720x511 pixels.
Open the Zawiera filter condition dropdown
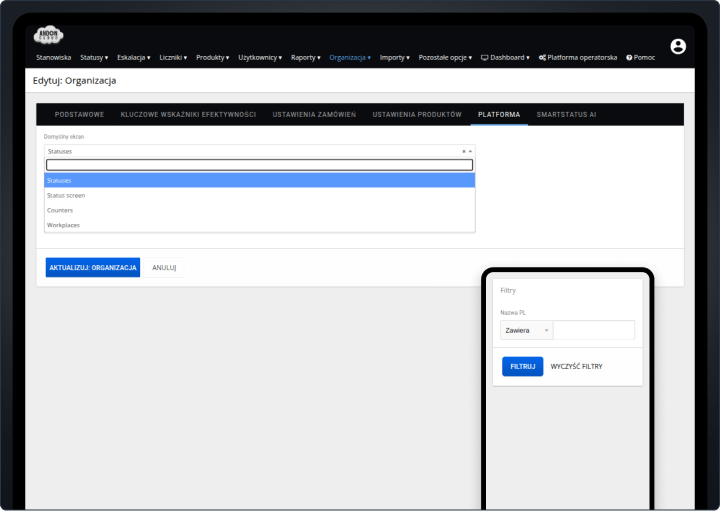pos(527,330)
